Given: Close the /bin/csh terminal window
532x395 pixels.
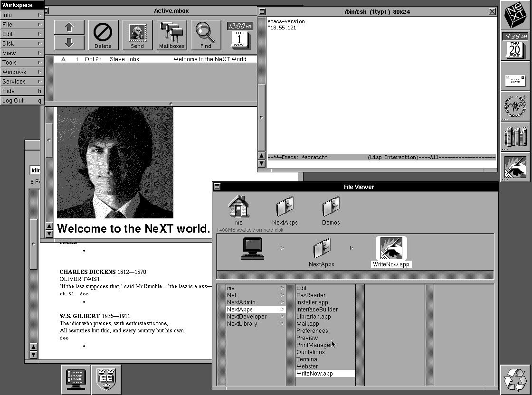Looking at the screenshot, I should [492, 11].
